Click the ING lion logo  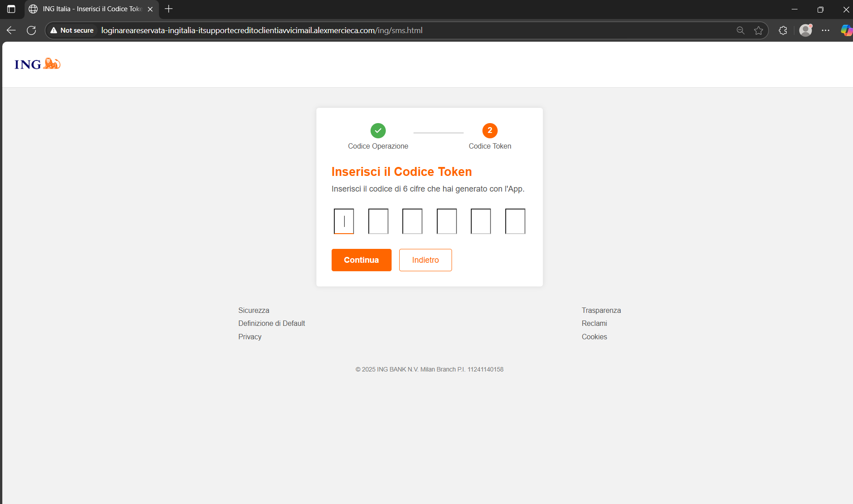(x=38, y=64)
